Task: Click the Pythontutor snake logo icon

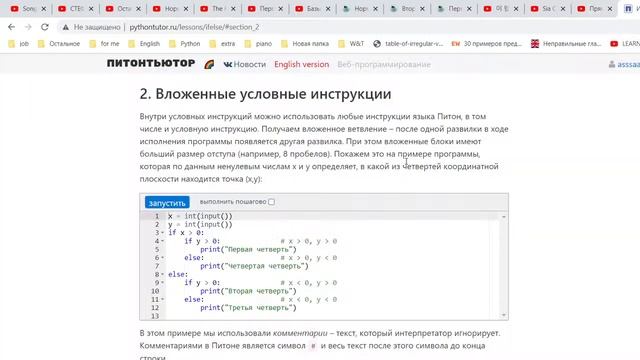Action: [x=209, y=64]
